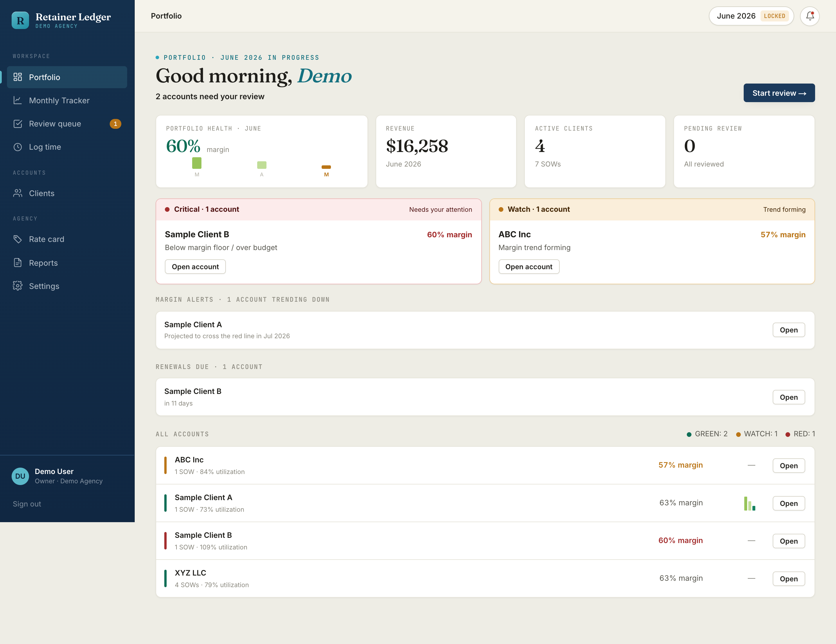Image resolution: width=836 pixels, height=644 pixels.
Task: Open the June 2026 locked period selector
Action: (x=751, y=16)
